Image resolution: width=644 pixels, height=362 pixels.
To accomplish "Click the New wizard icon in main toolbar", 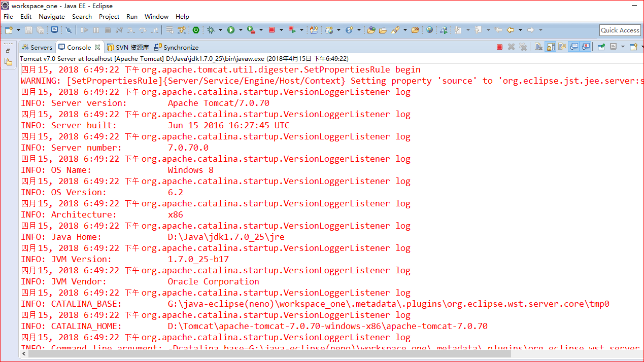I will [9, 30].
